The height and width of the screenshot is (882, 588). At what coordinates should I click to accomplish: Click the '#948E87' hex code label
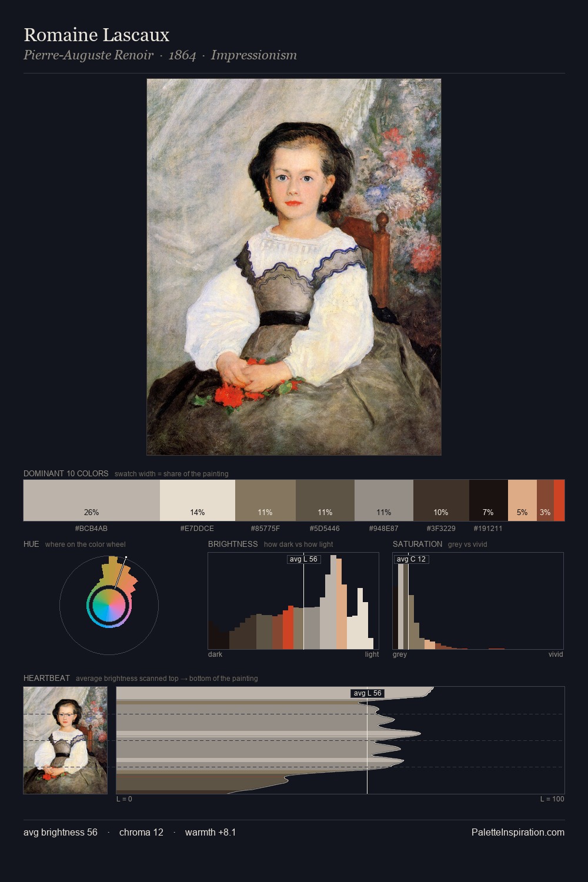(383, 529)
